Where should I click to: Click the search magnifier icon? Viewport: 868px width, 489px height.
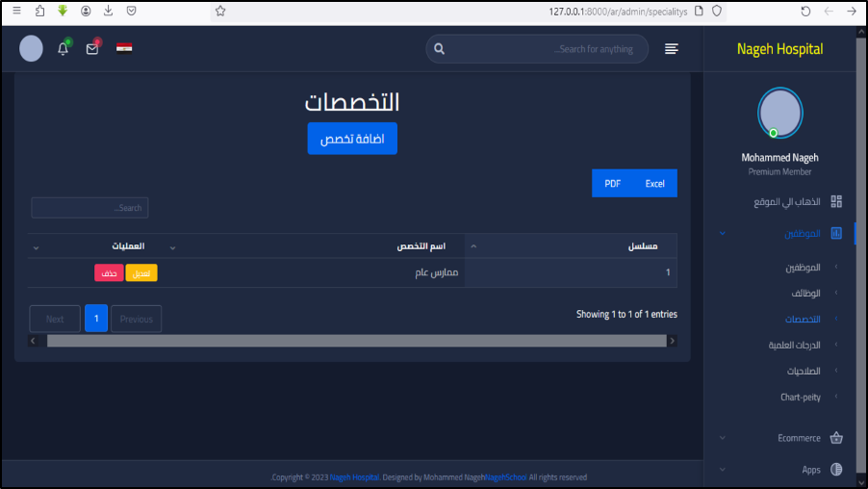coord(440,49)
